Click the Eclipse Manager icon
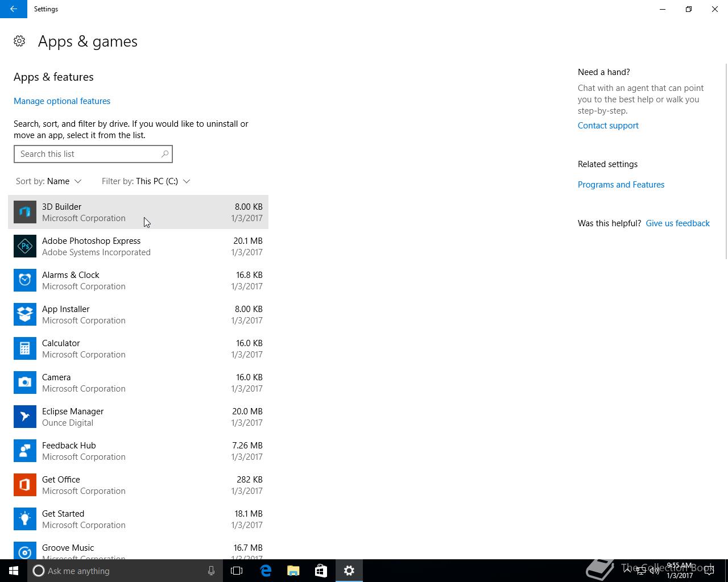 coord(25,417)
